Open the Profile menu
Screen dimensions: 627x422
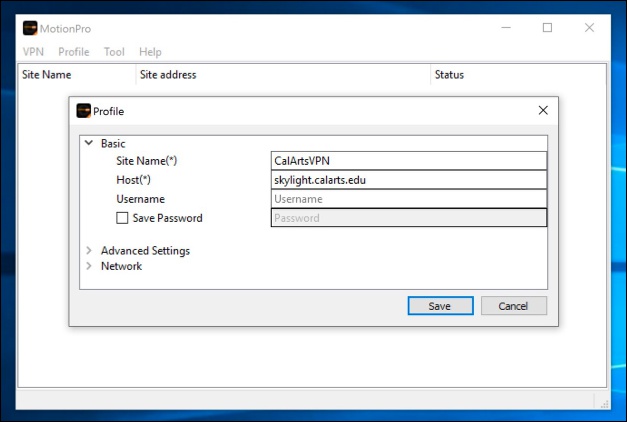tap(74, 52)
